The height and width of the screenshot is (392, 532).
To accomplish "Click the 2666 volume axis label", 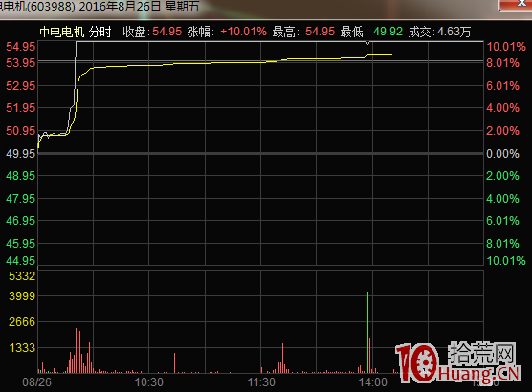I will tap(22, 322).
